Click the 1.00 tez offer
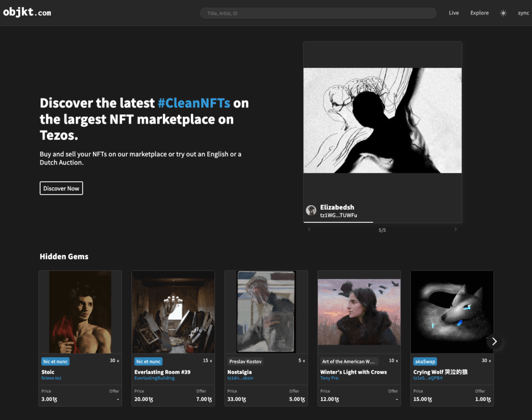Image resolution: width=532 pixels, height=420 pixels. coord(483,399)
